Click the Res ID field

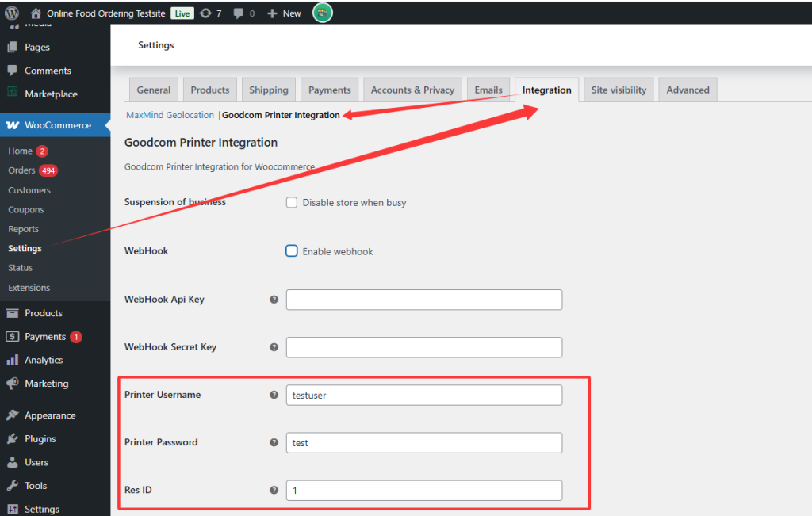(x=424, y=490)
